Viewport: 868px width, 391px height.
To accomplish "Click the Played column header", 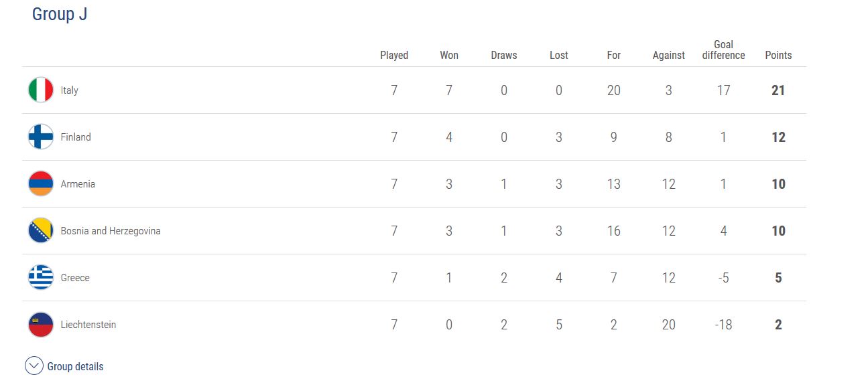I will tap(394, 56).
